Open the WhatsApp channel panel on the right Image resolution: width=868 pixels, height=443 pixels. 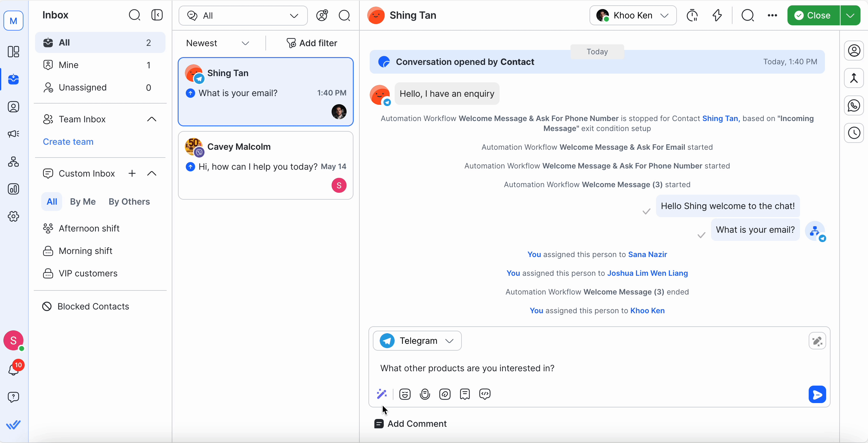click(x=854, y=105)
